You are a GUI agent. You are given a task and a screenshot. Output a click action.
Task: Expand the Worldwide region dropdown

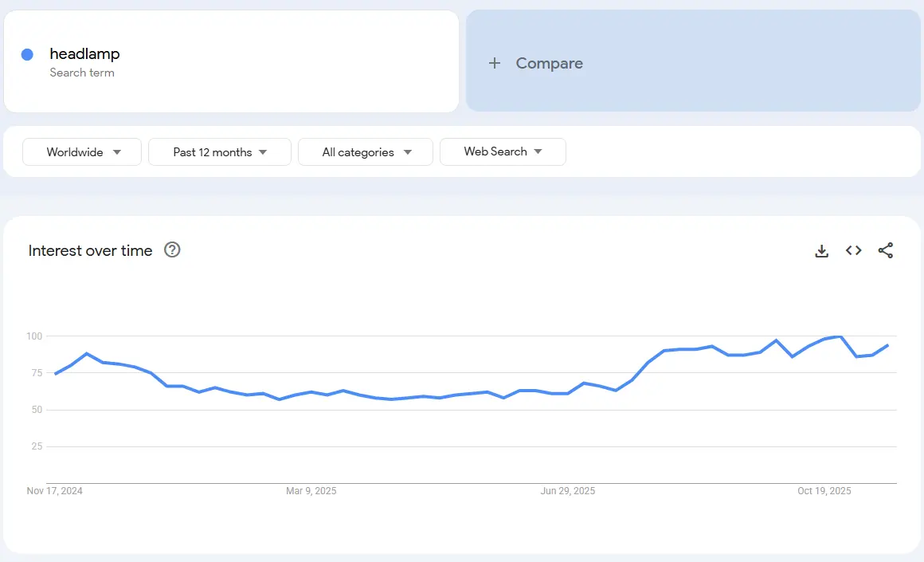pyautogui.click(x=82, y=152)
